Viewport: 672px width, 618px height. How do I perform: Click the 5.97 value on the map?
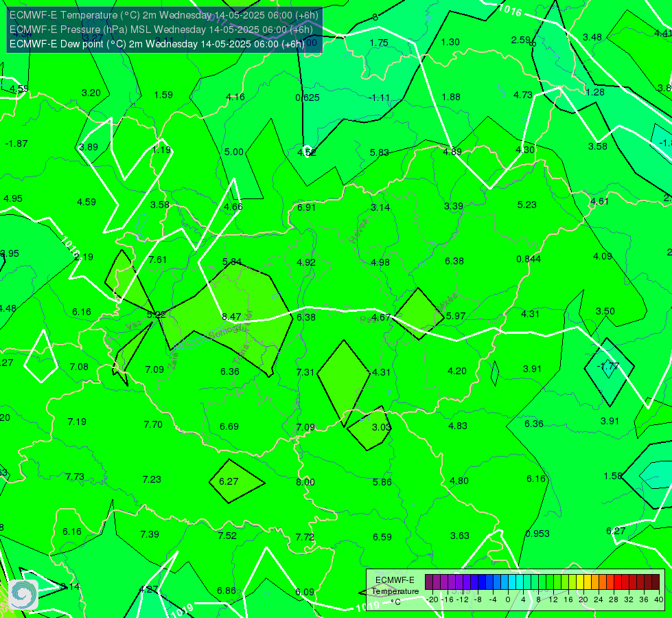tap(456, 316)
